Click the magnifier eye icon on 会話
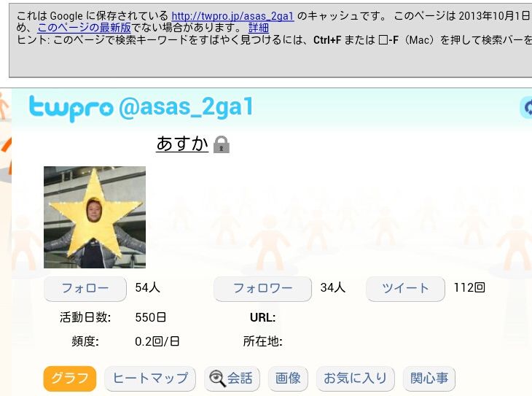532x396 pixels. (x=217, y=378)
